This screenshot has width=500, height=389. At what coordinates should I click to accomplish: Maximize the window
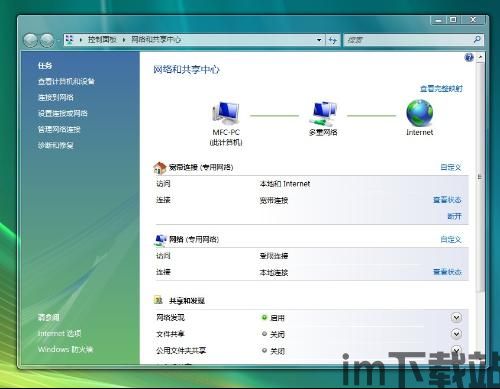(x=453, y=20)
